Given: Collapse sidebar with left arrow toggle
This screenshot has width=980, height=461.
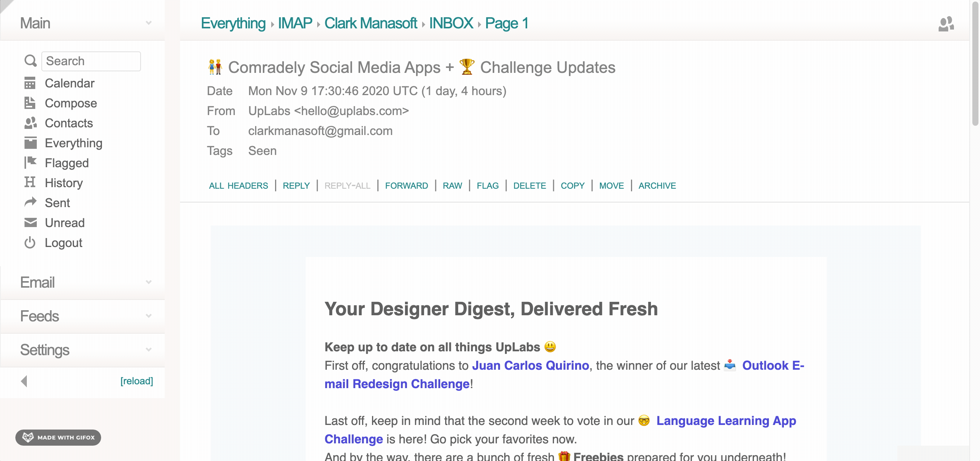Looking at the screenshot, I should click(x=24, y=381).
